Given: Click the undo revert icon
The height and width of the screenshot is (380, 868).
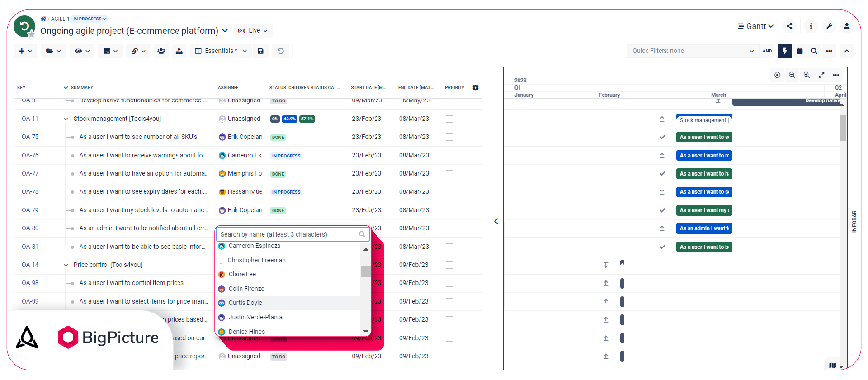Looking at the screenshot, I should click(x=280, y=51).
